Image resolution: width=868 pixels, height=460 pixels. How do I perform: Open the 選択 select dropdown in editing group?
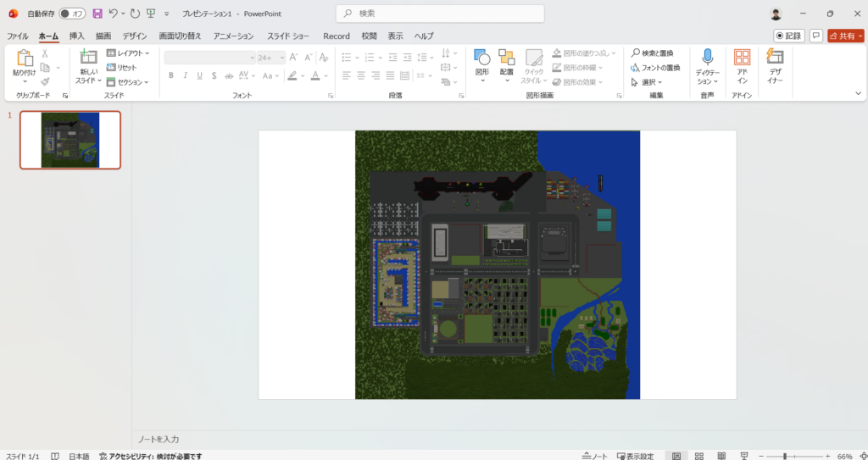coord(647,82)
